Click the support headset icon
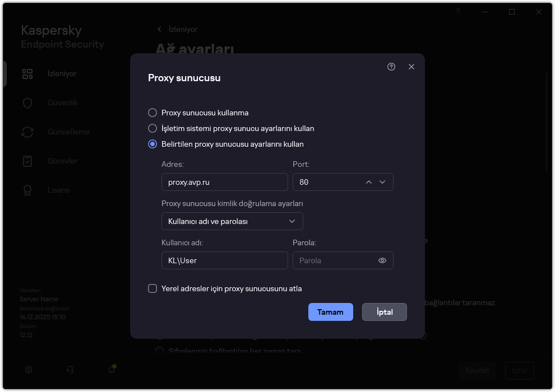The image size is (555, 392). pos(70,370)
